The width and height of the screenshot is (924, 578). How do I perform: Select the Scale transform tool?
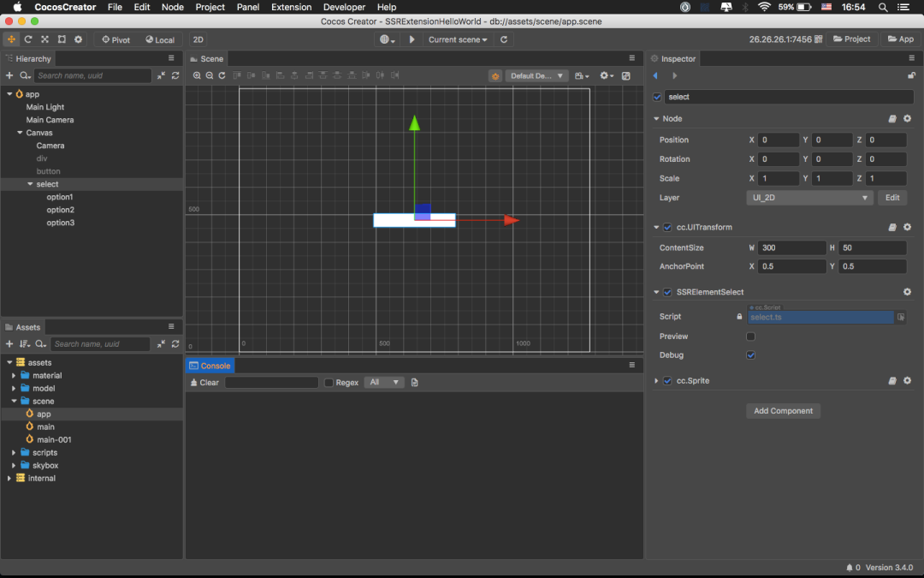(44, 39)
